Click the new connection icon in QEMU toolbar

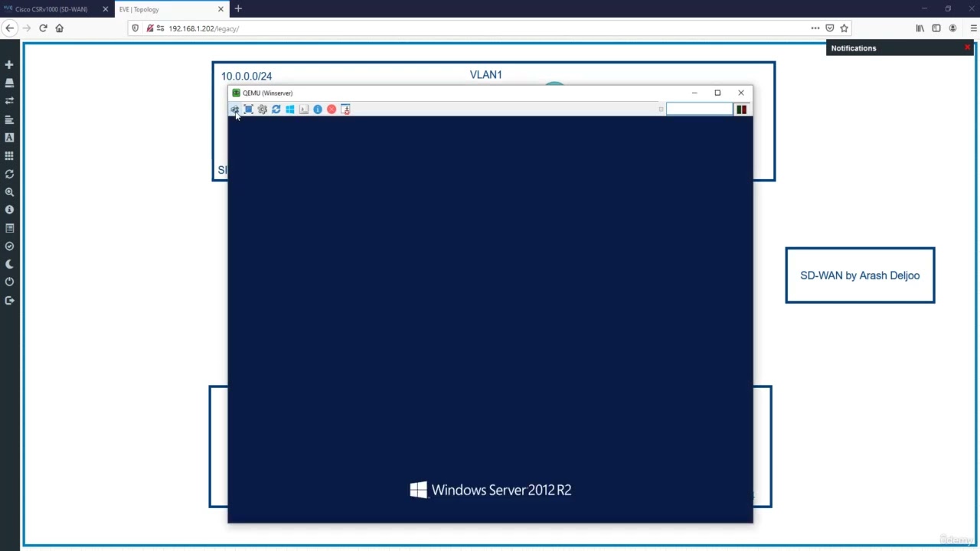coord(235,109)
